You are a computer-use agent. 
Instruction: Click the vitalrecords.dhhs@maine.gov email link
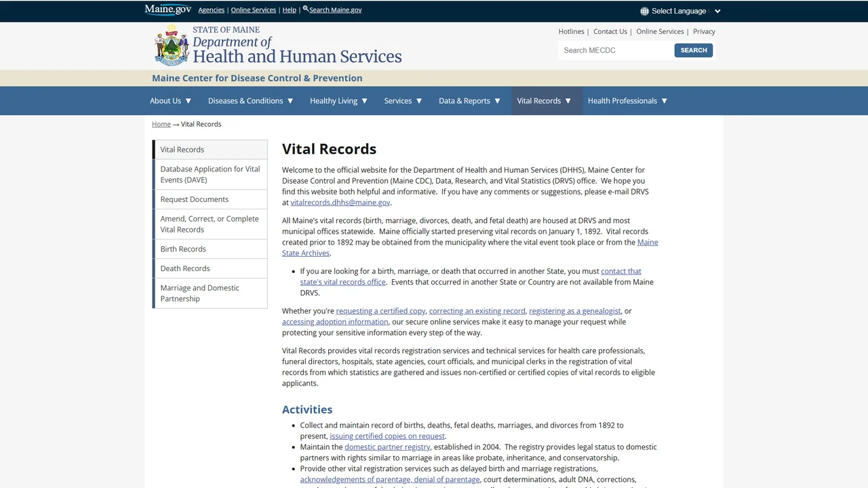pyautogui.click(x=340, y=203)
